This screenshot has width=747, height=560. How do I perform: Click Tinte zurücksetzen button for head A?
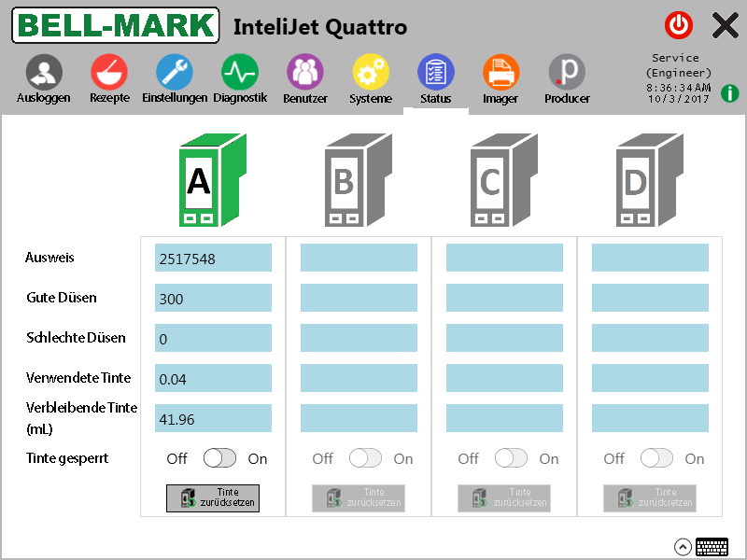point(213,498)
